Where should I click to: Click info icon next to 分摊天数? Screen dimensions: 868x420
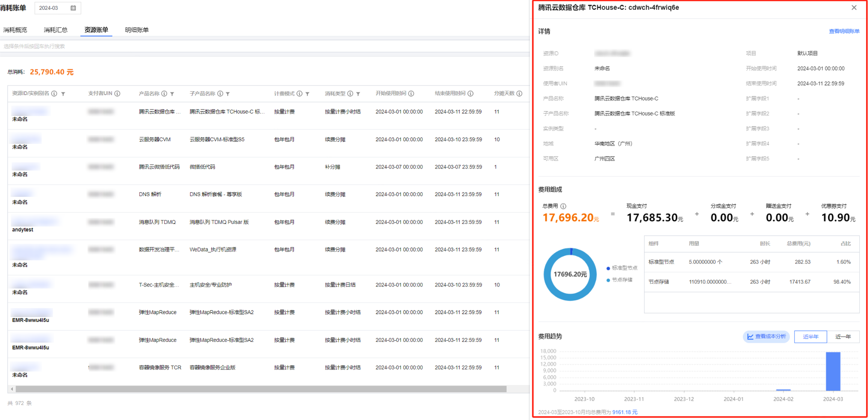click(519, 94)
